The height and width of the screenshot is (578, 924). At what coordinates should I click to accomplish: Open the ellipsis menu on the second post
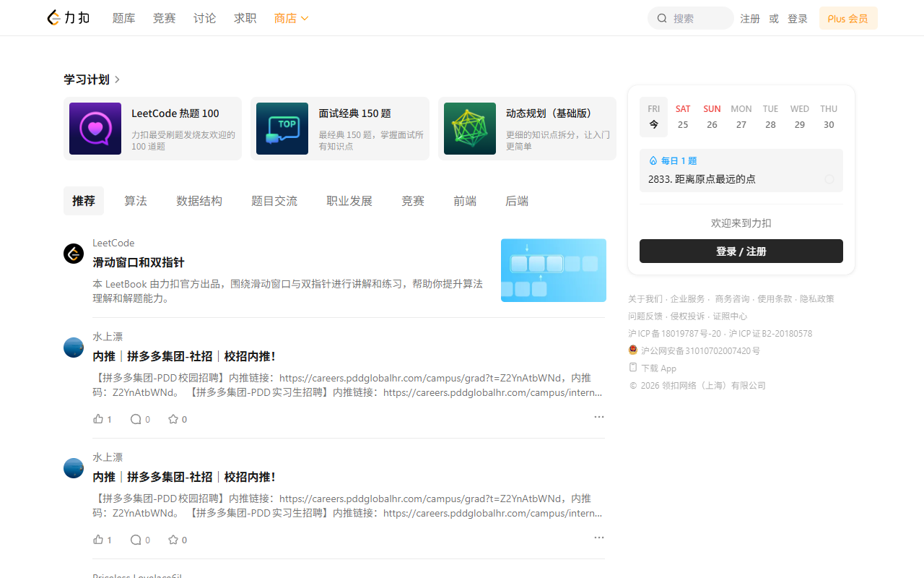[598, 538]
